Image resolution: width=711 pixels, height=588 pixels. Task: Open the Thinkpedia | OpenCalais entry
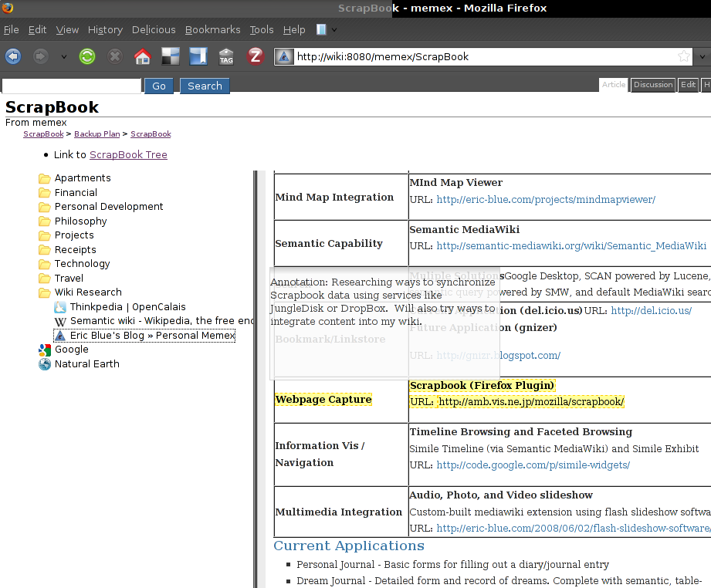[120, 307]
